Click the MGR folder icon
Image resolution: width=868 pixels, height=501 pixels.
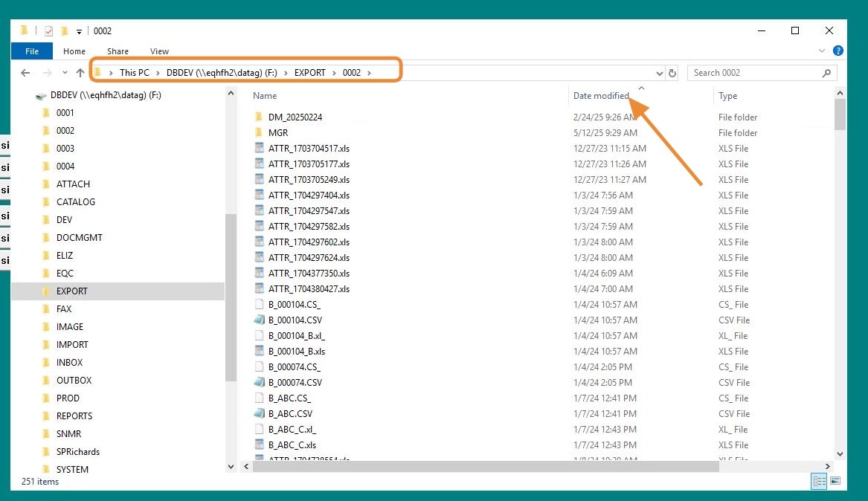[259, 132]
